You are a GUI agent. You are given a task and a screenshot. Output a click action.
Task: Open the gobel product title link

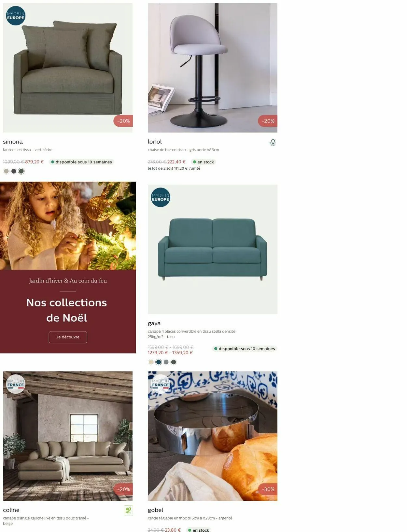tap(155, 510)
